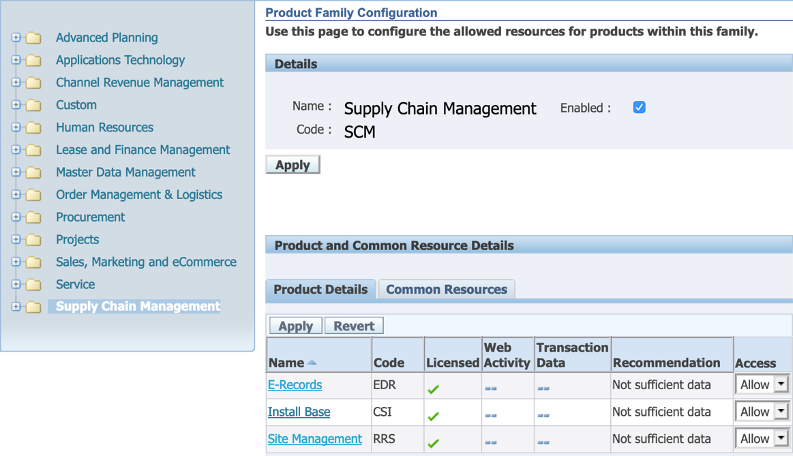This screenshot has width=793, height=456.
Task: Click the Advanced Planning folder icon
Action: (x=34, y=38)
